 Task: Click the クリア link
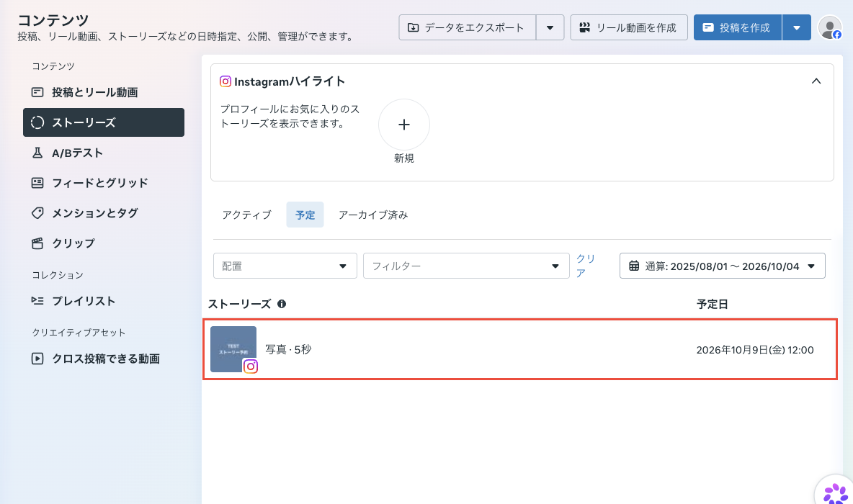(x=585, y=266)
